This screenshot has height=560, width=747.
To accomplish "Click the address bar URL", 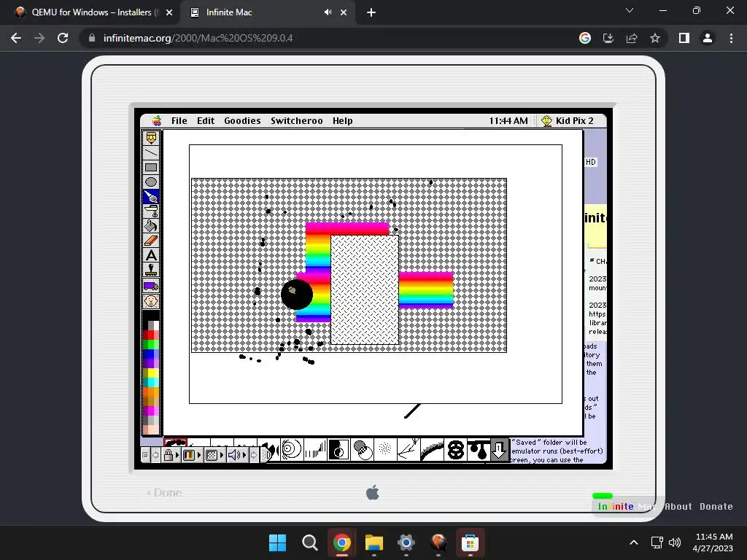I will [x=198, y=38].
